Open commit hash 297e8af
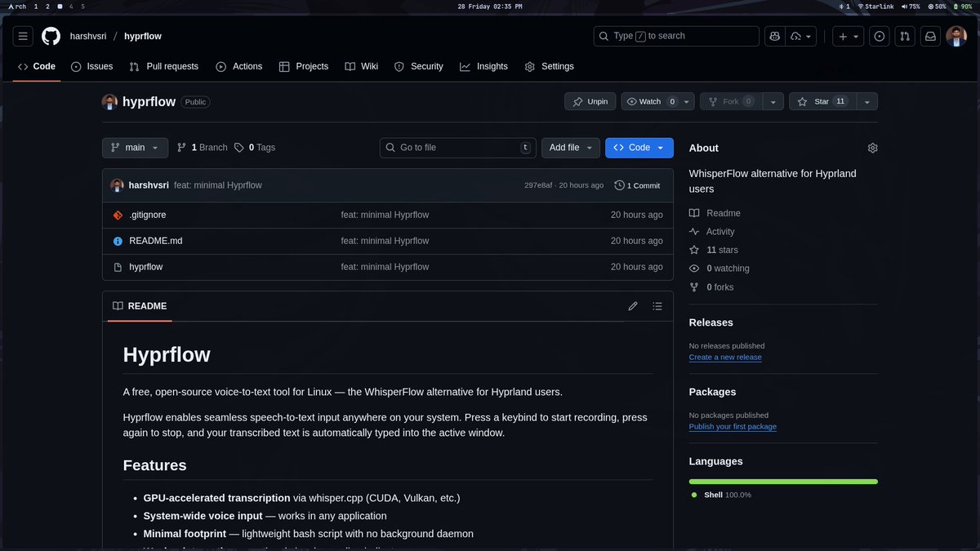 pos(538,185)
